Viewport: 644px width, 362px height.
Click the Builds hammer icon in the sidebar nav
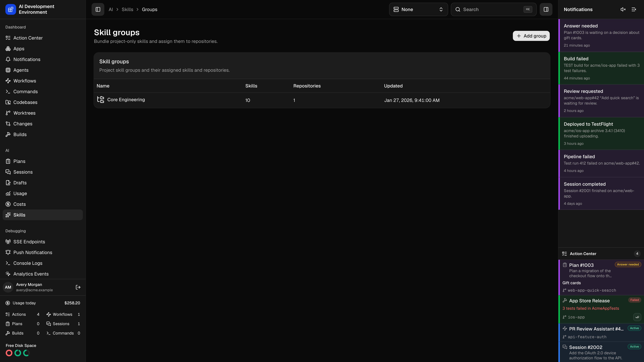click(8, 135)
